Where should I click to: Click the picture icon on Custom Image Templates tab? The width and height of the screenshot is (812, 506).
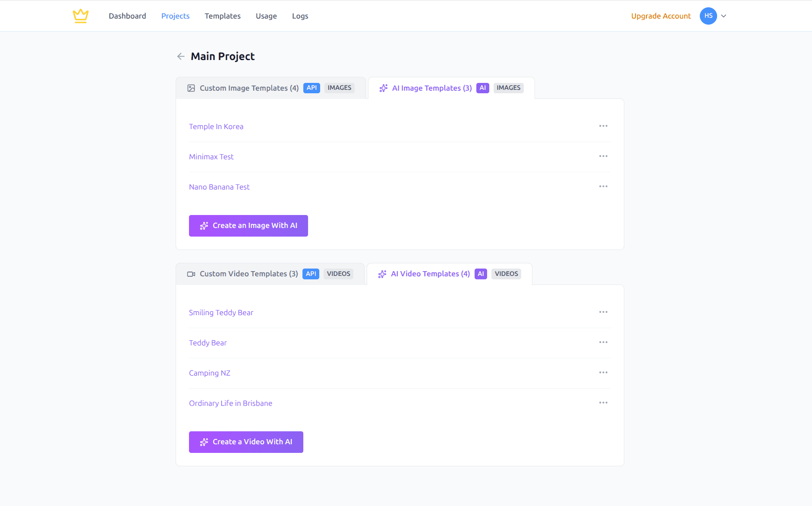[192, 88]
